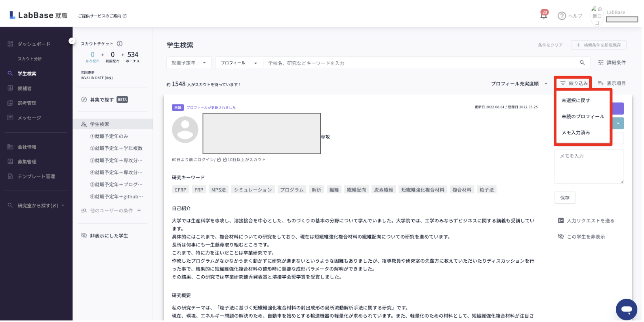This screenshot has width=644, height=322.
Task: Click the magnifier search icon
Action: tap(582, 63)
